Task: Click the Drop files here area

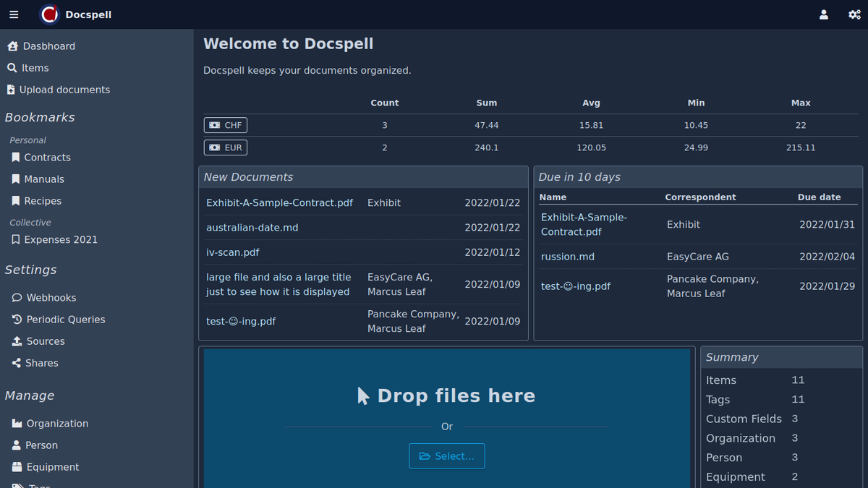Action: pyautogui.click(x=446, y=395)
